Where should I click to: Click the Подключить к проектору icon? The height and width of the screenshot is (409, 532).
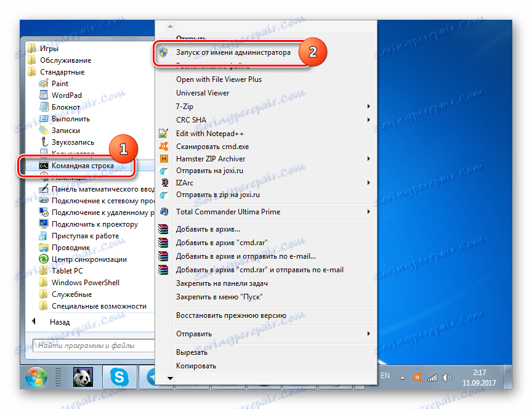44,224
